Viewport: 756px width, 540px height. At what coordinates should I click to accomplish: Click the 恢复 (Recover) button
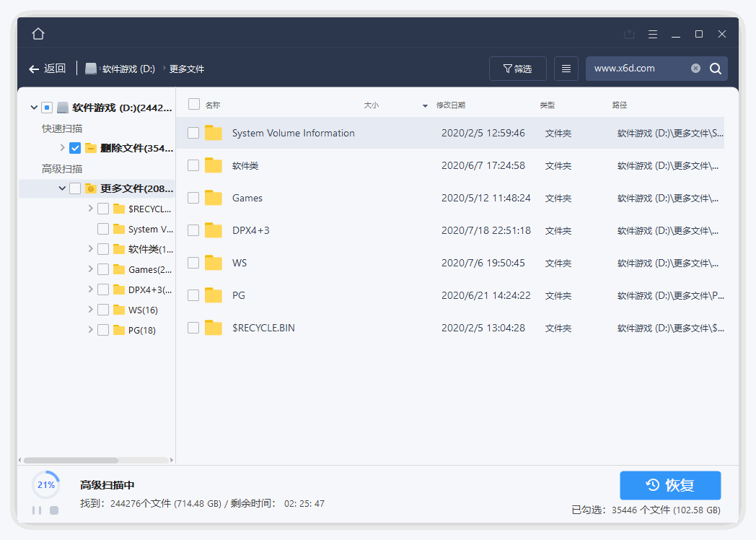pos(669,485)
